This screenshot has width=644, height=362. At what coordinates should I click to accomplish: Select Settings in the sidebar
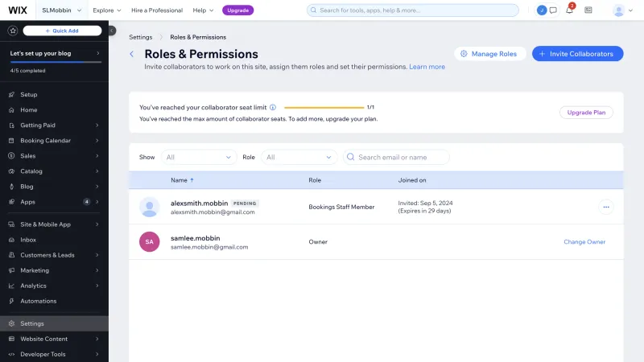pos(54,323)
